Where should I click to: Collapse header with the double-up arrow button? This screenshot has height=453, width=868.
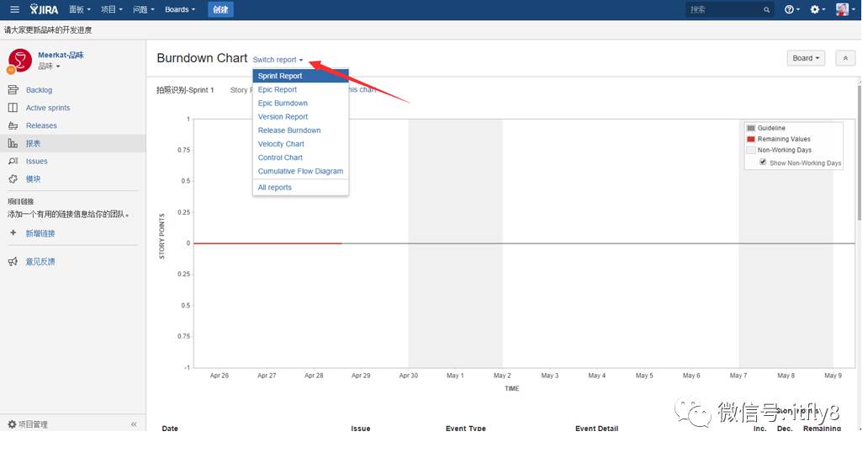tap(845, 58)
